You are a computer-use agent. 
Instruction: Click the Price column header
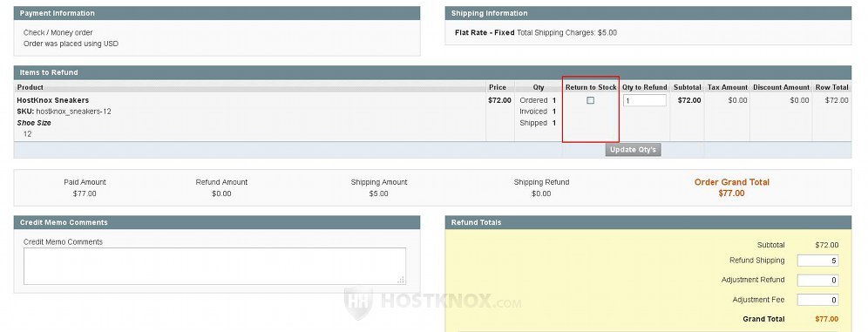(497, 87)
